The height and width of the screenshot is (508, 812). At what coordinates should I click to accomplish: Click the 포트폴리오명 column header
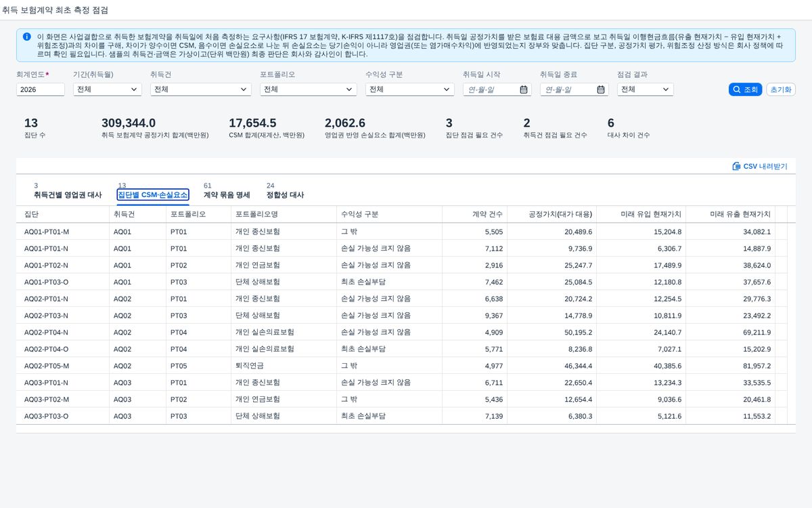pos(284,214)
